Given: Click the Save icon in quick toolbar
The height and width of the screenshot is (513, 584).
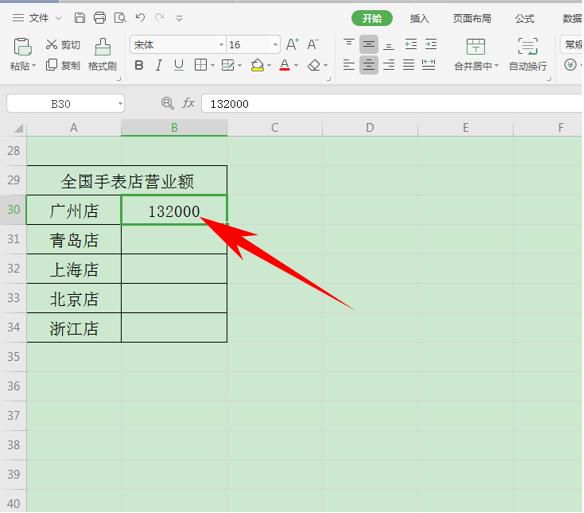Looking at the screenshot, I should [79, 18].
